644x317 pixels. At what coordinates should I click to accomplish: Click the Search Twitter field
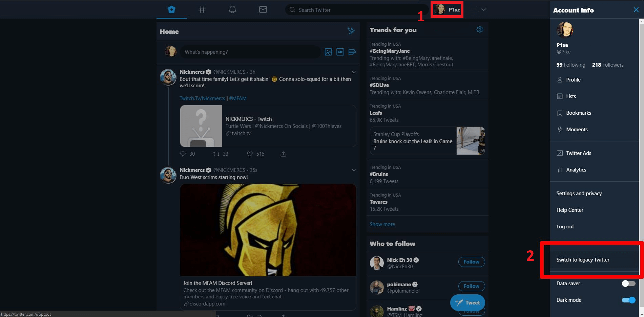(x=358, y=10)
